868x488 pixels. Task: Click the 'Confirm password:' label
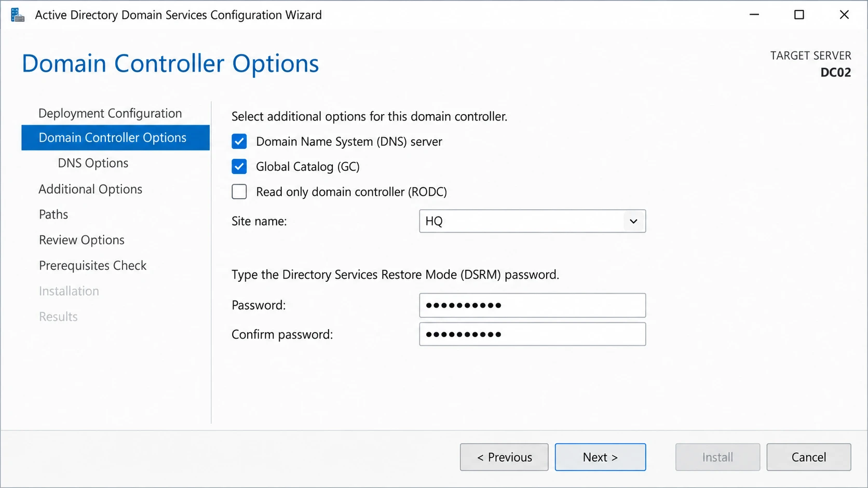coord(282,334)
